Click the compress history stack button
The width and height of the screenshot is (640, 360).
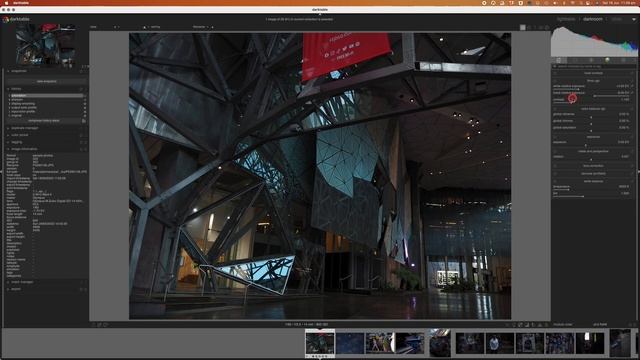click(x=44, y=121)
